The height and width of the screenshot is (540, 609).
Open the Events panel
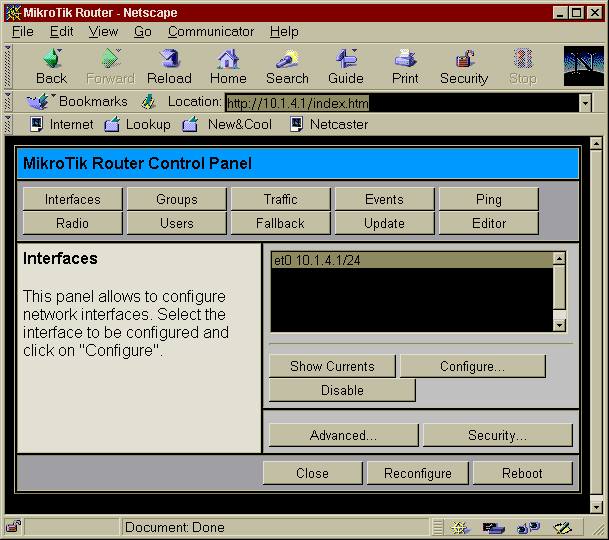[385, 199]
